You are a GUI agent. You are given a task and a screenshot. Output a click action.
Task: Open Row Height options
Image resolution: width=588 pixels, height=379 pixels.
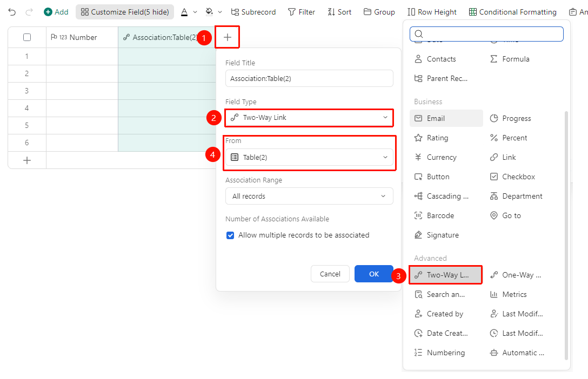[x=432, y=12]
